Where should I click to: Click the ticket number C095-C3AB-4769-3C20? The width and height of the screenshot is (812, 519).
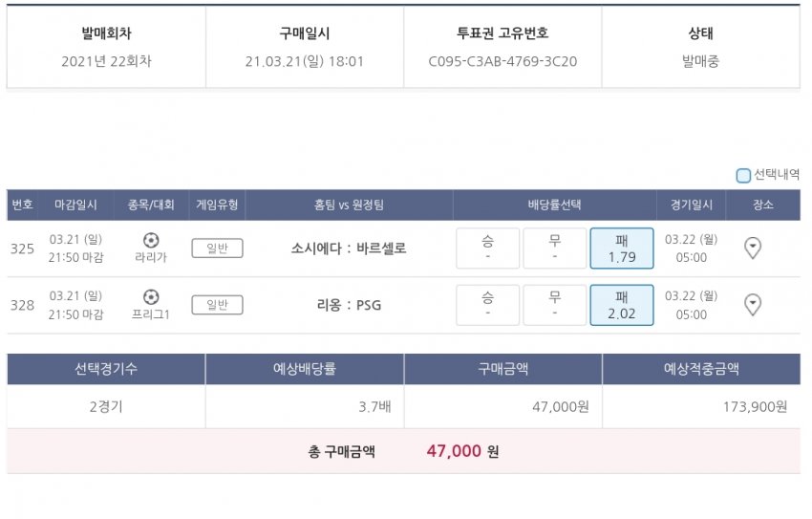[x=502, y=61]
